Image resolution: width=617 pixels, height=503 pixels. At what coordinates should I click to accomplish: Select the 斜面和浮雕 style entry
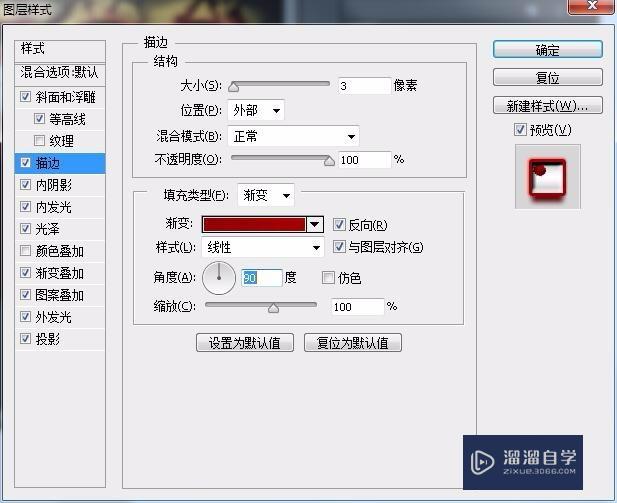[66, 97]
